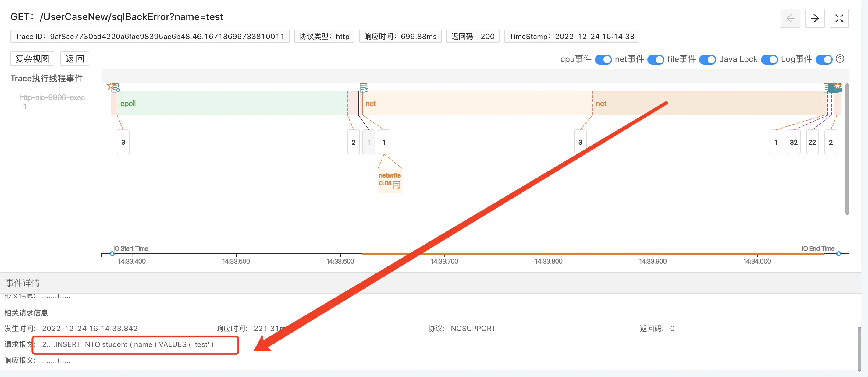Click the star icon at trace end
Image resolution: width=868 pixels, height=377 pixels.
pos(838,86)
